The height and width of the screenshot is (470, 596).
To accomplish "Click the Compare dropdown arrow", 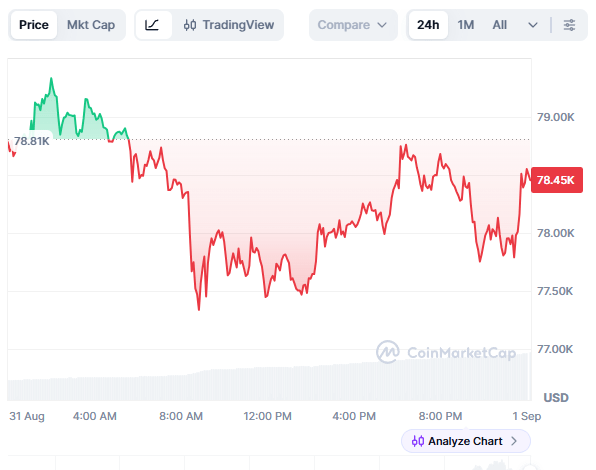I will 382,25.
